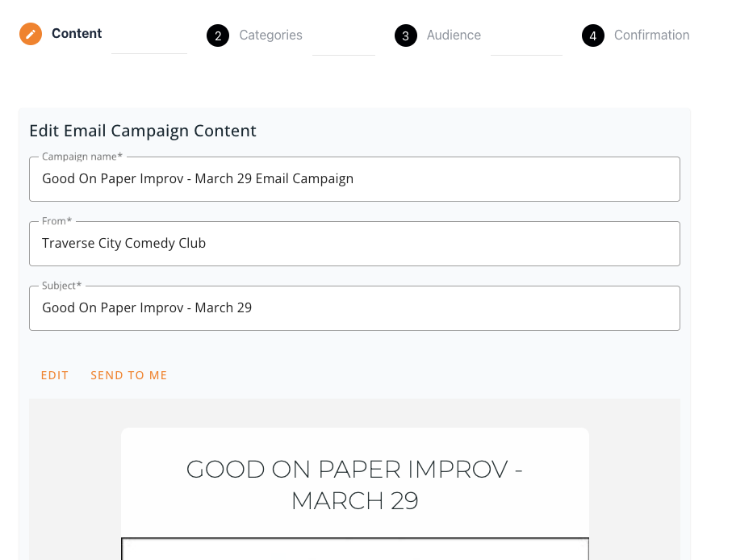Switch to the Audience step
The width and height of the screenshot is (732, 560).
click(x=454, y=35)
